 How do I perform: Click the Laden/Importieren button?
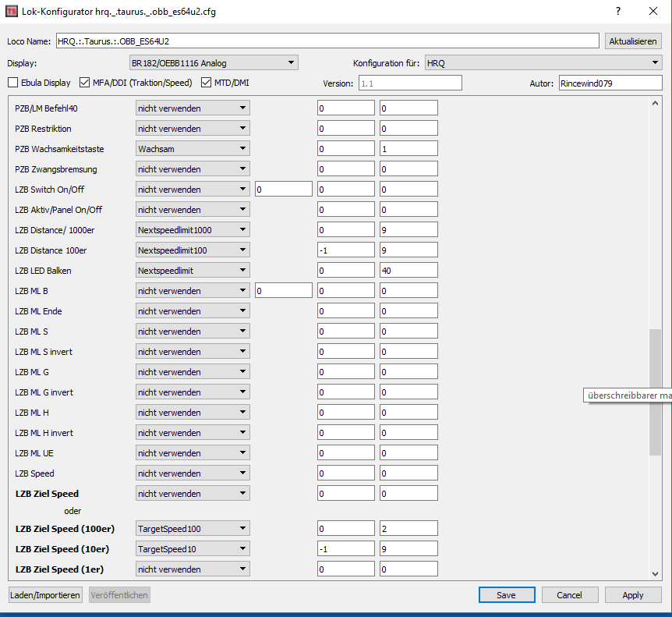click(x=45, y=595)
